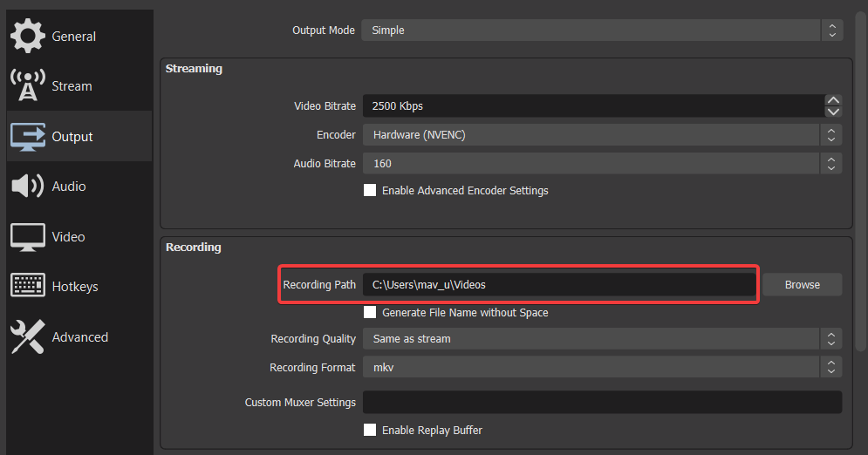Click the Advanced tools icon

(x=27, y=336)
